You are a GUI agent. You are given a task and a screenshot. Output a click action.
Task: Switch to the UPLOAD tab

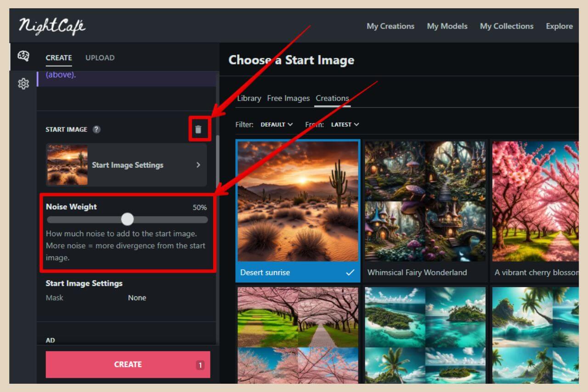(100, 57)
